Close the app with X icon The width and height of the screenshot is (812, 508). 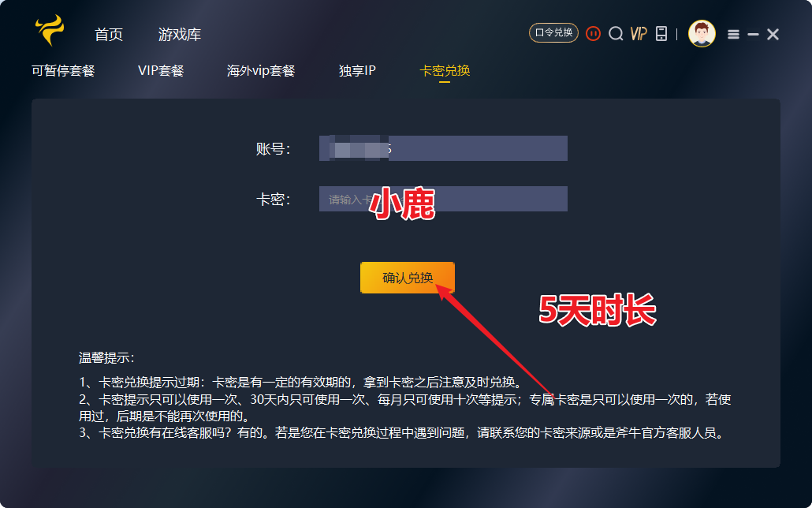(773, 34)
